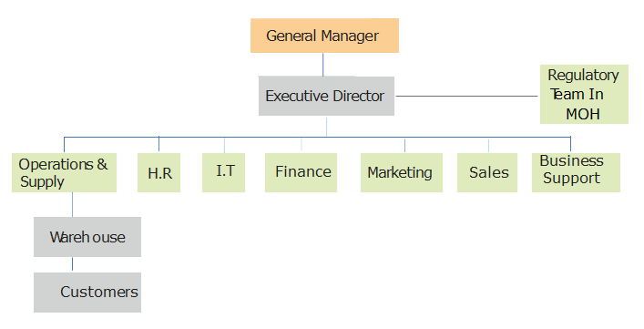This screenshot has height=329, width=644.
Task: Select the Finance box
Action: click(x=301, y=172)
